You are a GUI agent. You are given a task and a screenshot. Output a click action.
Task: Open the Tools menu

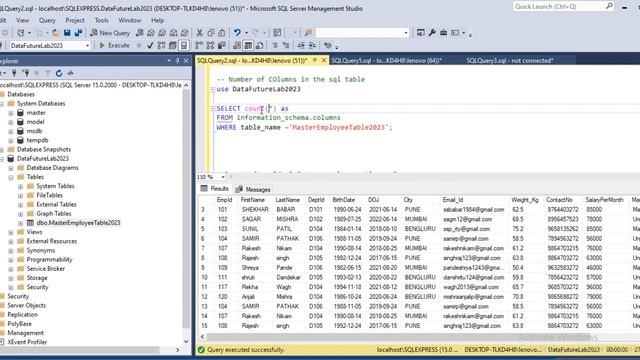(x=102, y=20)
